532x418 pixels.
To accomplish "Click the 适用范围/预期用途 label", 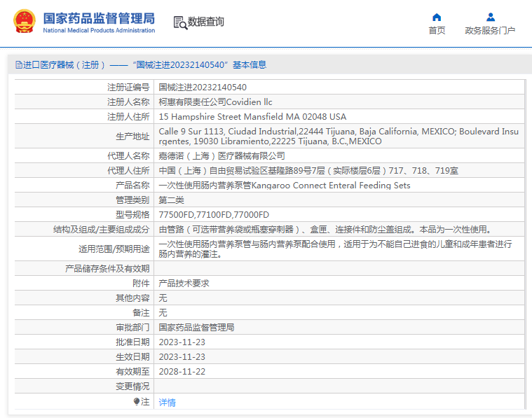I will (x=114, y=249).
